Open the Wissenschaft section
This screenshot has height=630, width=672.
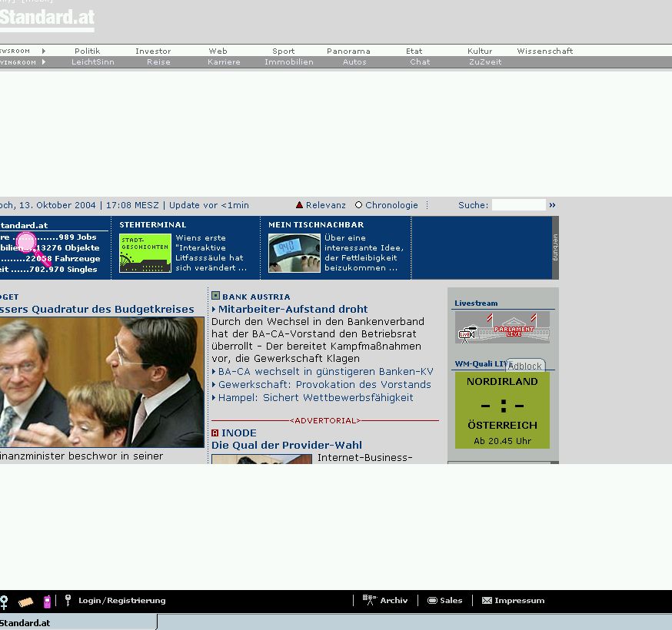[x=544, y=51]
